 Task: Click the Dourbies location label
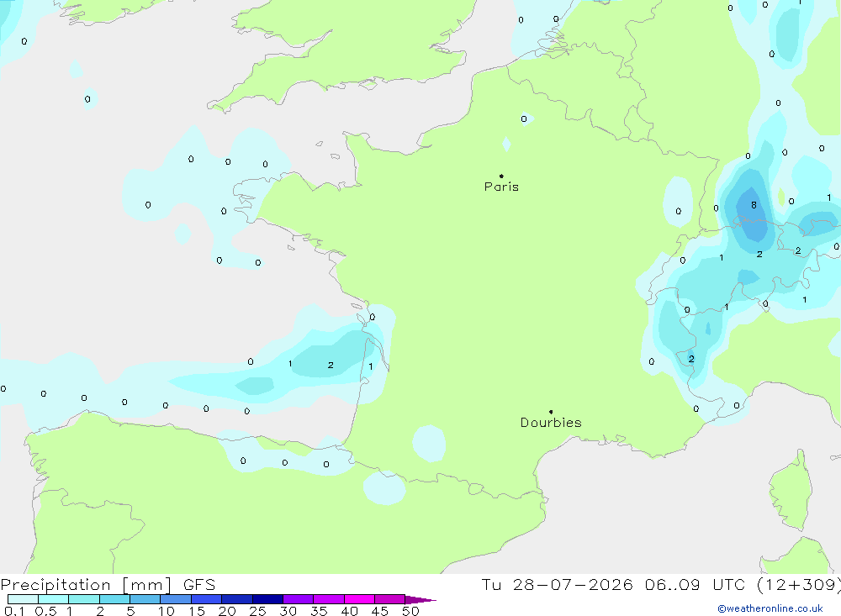tap(551, 423)
